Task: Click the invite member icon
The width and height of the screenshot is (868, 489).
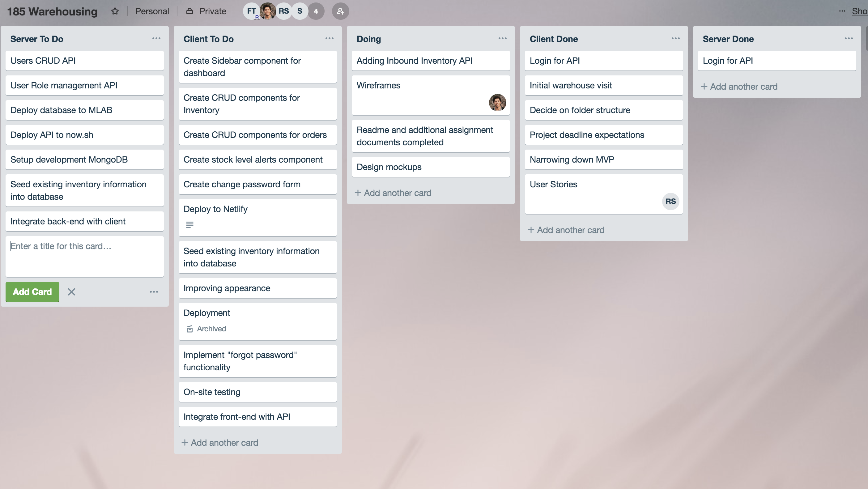Action: pyautogui.click(x=340, y=11)
